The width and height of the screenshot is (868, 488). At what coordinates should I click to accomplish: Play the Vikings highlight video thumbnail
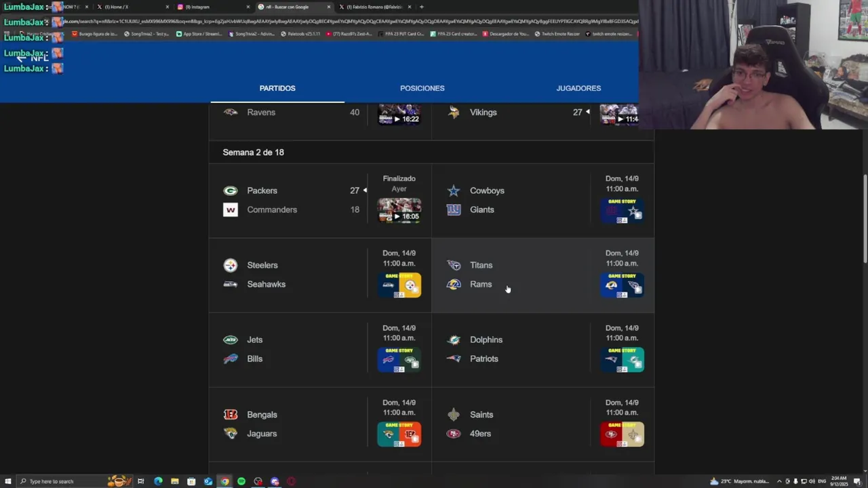coord(618,115)
